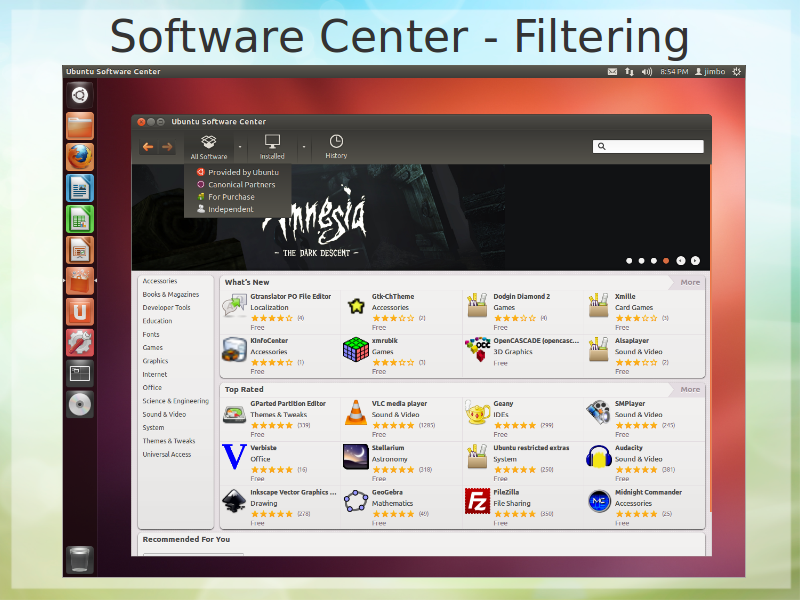The height and width of the screenshot is (600, 800).
Task: Go forward with the right arrow
Action: [x=167, y=147]
